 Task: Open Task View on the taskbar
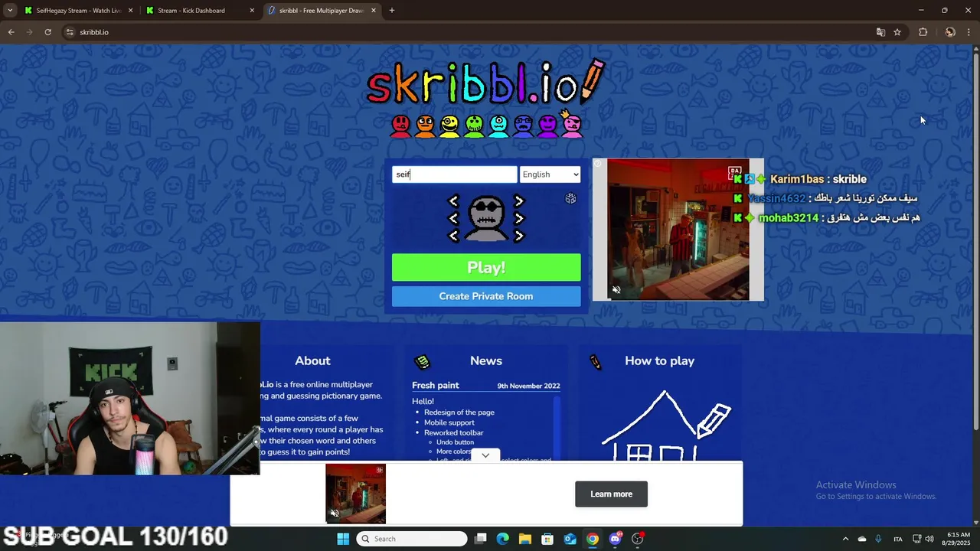coord(481,539)
